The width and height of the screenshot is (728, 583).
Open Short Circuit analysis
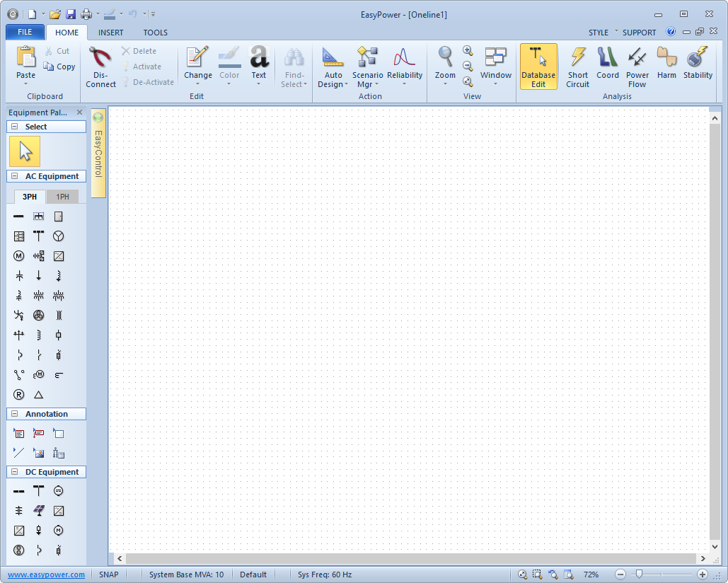(x=577, y=66)
